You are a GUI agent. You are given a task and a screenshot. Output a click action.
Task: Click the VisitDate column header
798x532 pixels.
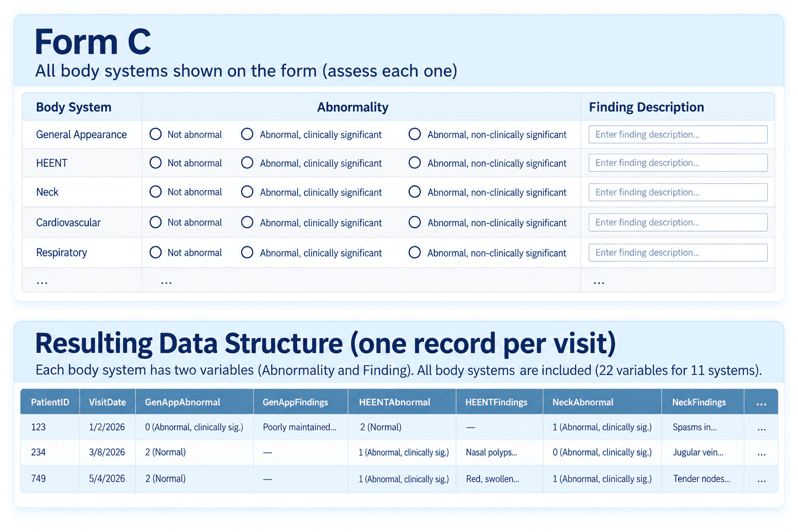point(108,402)
